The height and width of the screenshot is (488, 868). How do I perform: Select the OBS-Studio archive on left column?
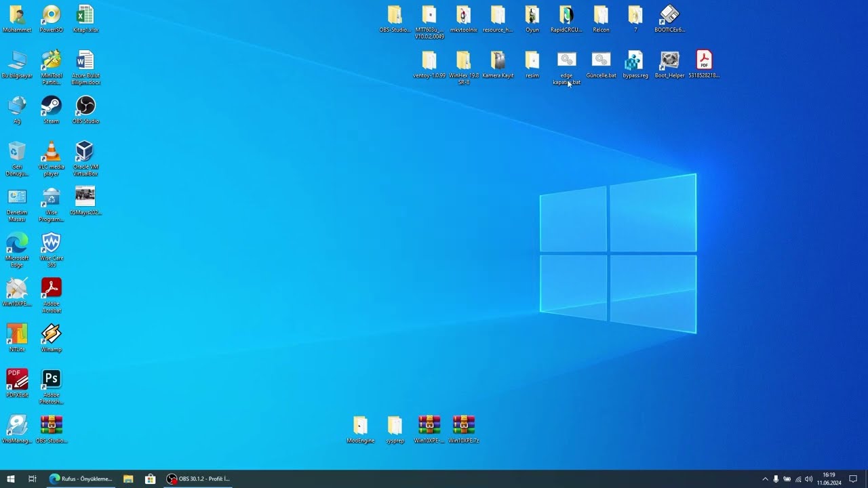(x=51, y=429)
